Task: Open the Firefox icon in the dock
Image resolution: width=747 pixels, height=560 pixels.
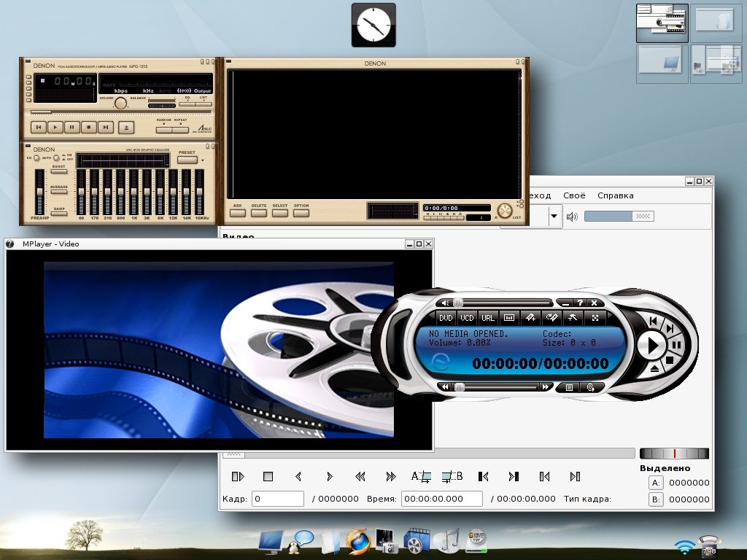Action: click(359, 542)
